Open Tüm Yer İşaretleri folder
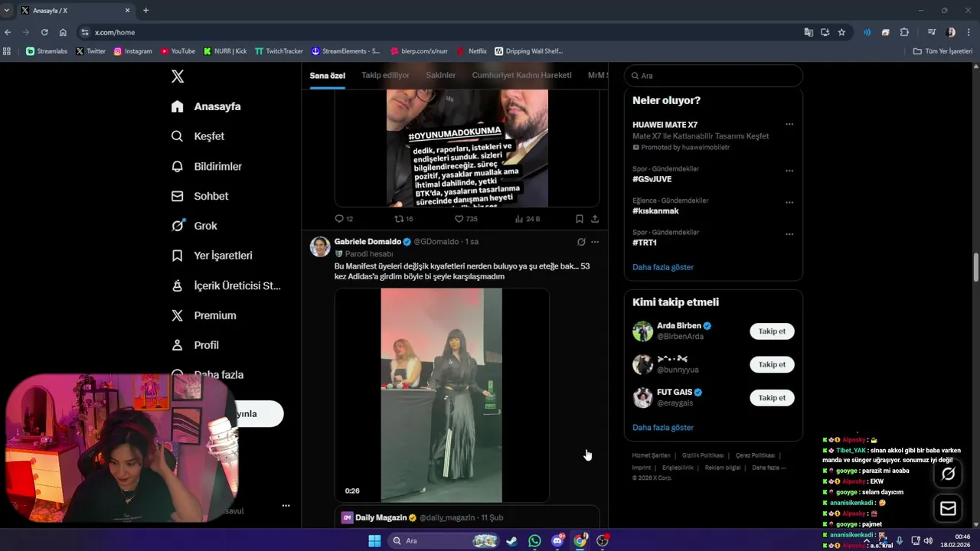The width and height of the screenshot is (980, 551). (942, 51)
